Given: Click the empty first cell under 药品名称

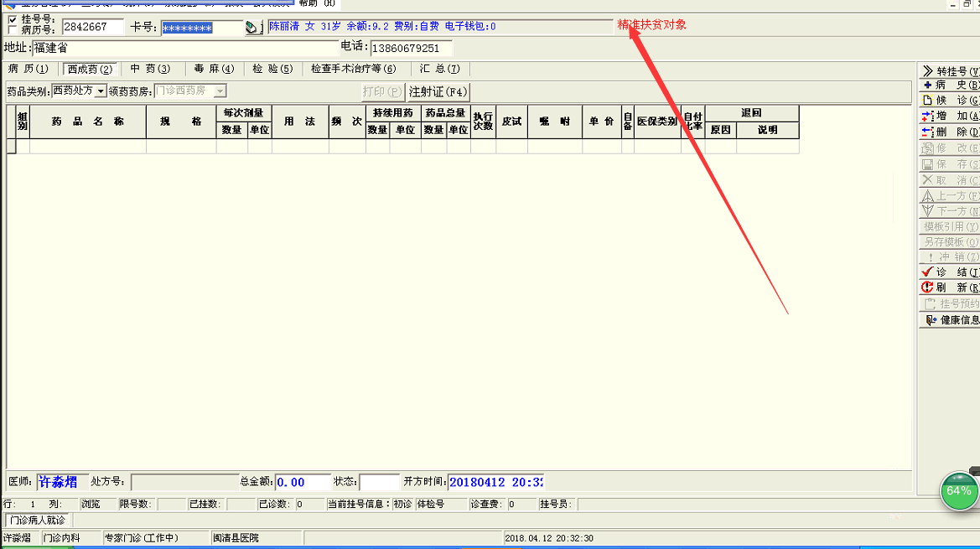Looking at the screenshot, I should (88, 146).
